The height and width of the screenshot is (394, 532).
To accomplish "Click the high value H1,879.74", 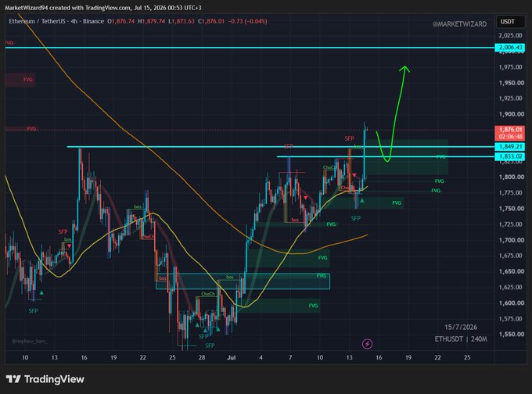I will (152, 21).
